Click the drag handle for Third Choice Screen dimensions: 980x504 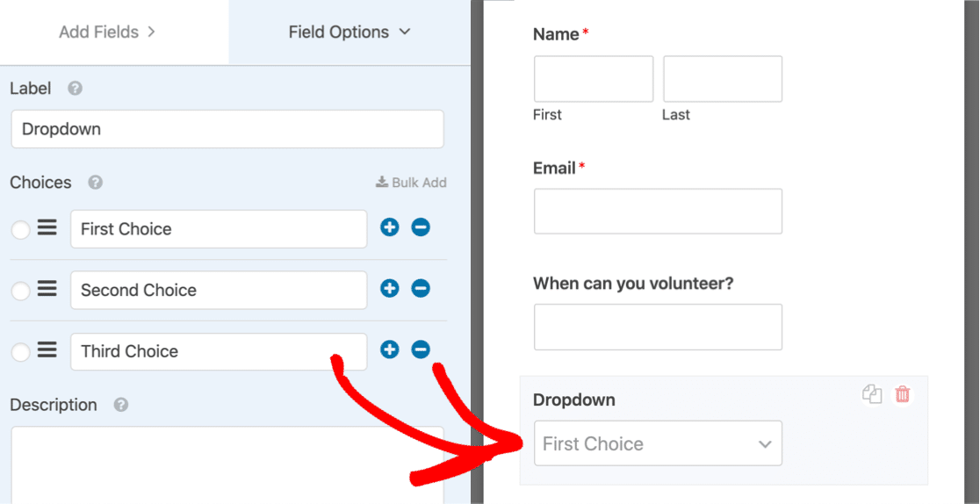click(47, 350)
